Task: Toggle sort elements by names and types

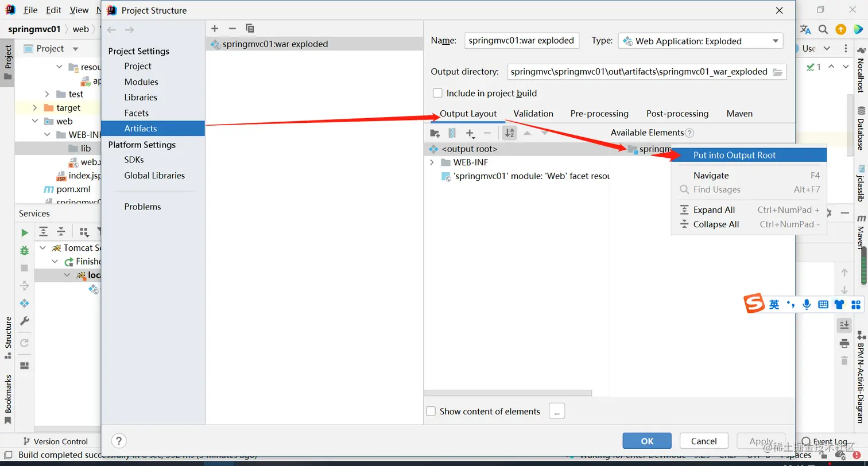Action: (x=509, y=133)
